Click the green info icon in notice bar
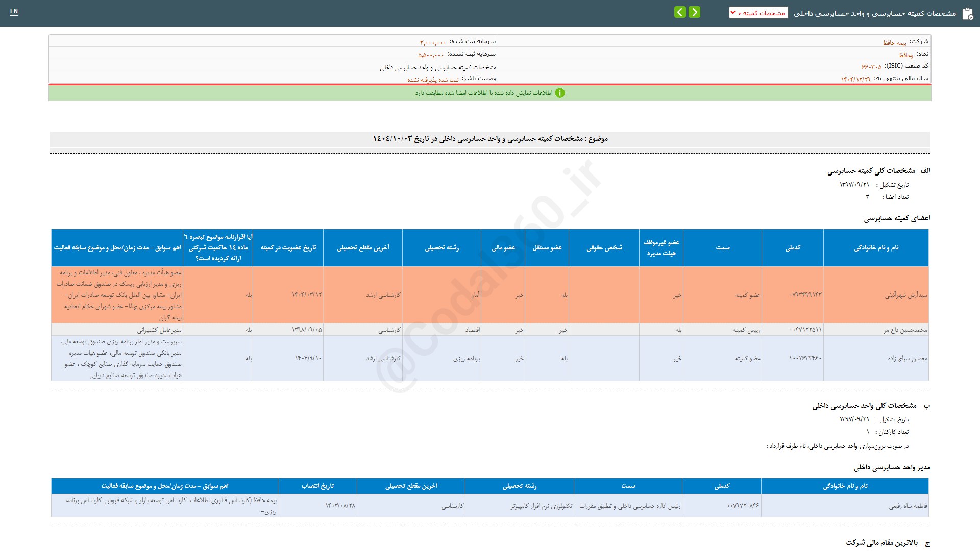This screenshot has height=551, width=980. pyautogui.click(x=560, y=93)
